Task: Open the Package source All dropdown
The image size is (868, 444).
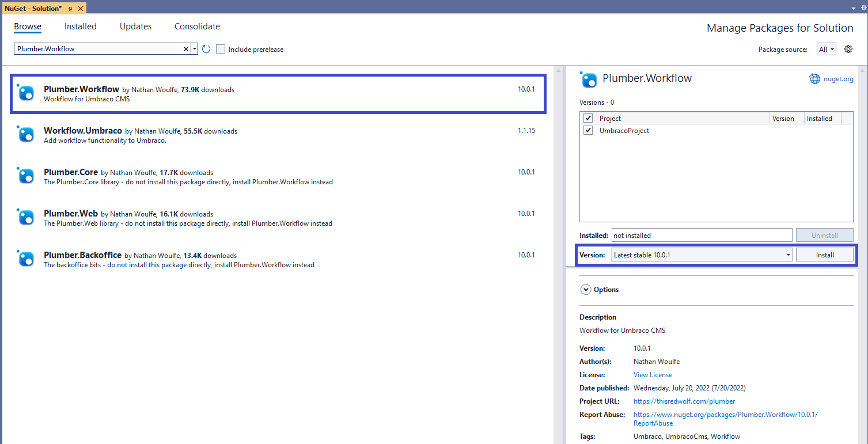Action: [827, 50]
